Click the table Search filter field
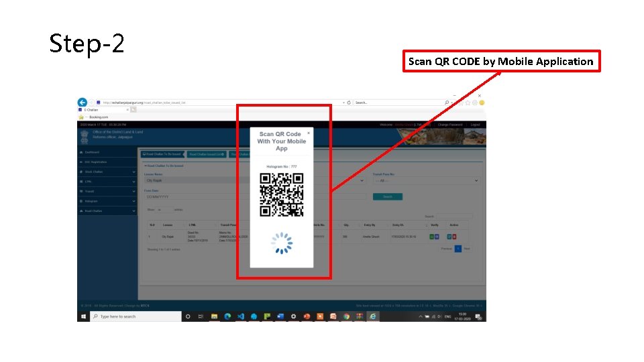This screenshot has height=362, width=644. [454, 217]
